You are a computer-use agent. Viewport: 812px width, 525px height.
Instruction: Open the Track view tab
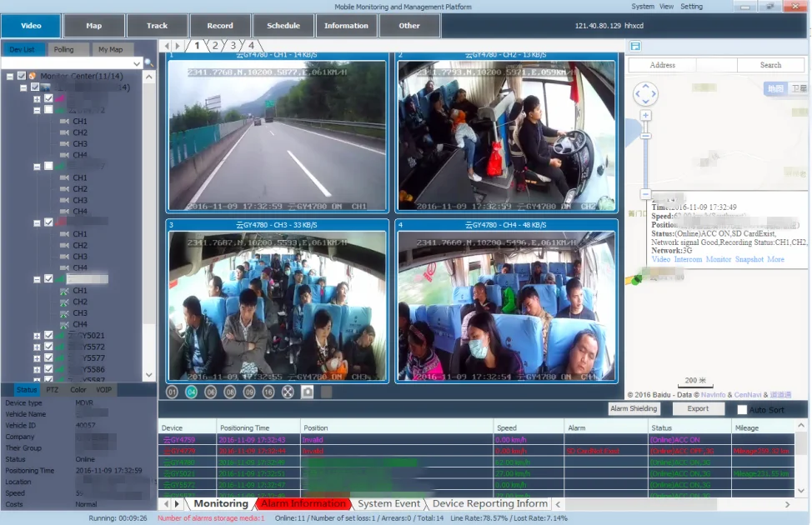(157, 25)
